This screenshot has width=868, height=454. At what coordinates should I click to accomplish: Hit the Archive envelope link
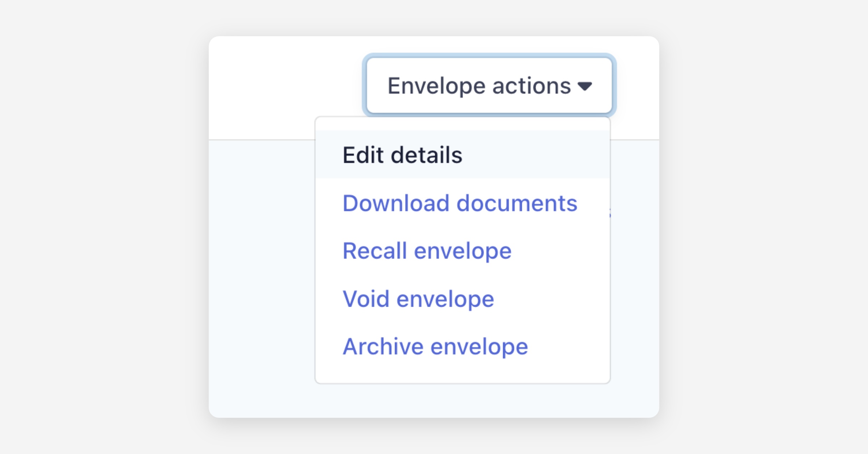pos(435,347)
